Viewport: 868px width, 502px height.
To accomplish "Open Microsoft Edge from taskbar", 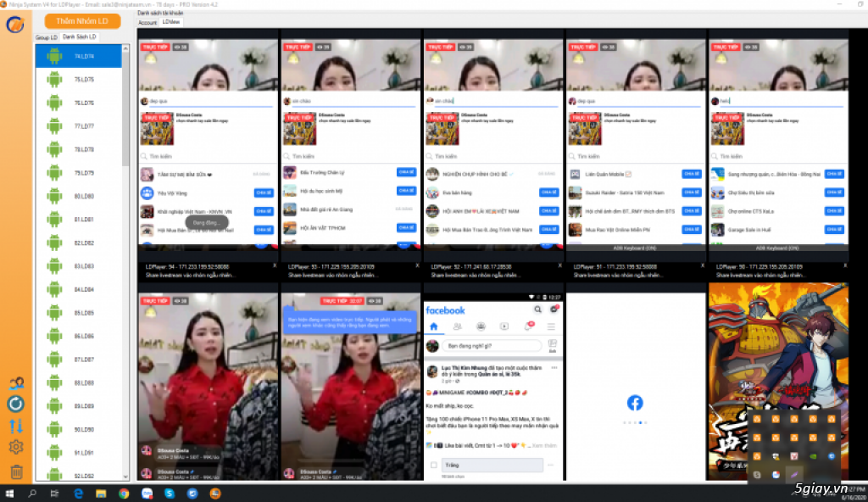I will tap(78, 494).
